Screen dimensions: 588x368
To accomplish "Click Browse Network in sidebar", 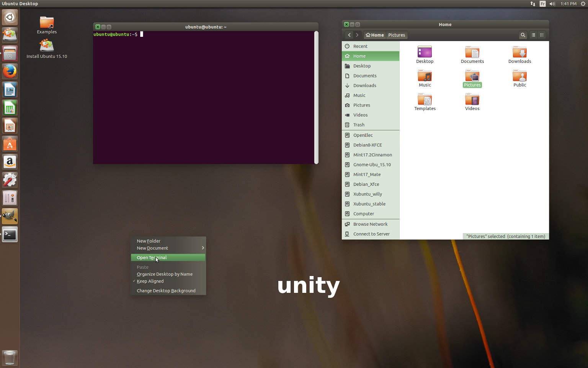I will coord(371,224).
